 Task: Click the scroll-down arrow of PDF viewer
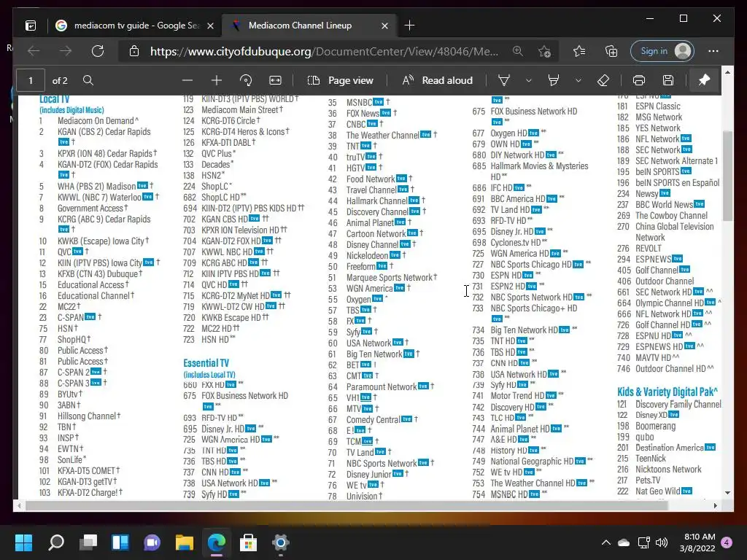coord(727,493)
